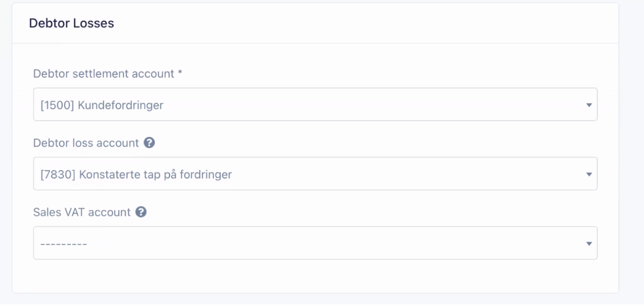Viewport: 644px width, 305px height.
Task: Click the Debtor settlement account label
Action: point(104,74)
